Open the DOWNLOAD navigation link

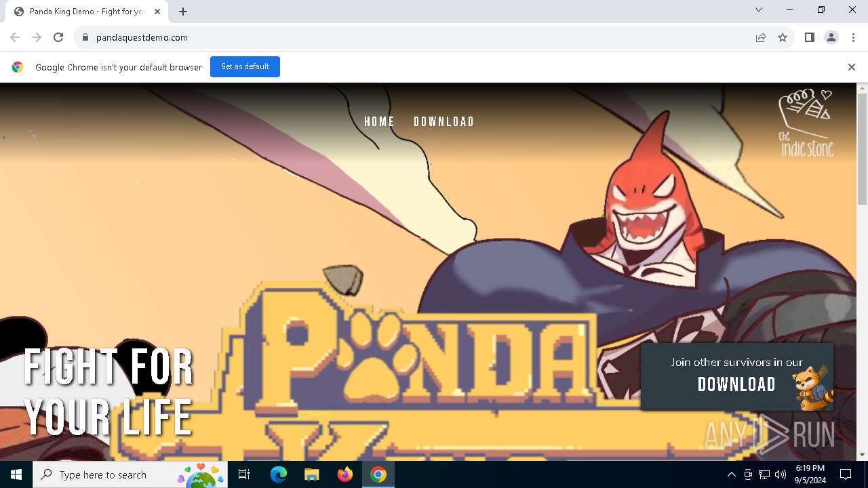tap(444, 122)
